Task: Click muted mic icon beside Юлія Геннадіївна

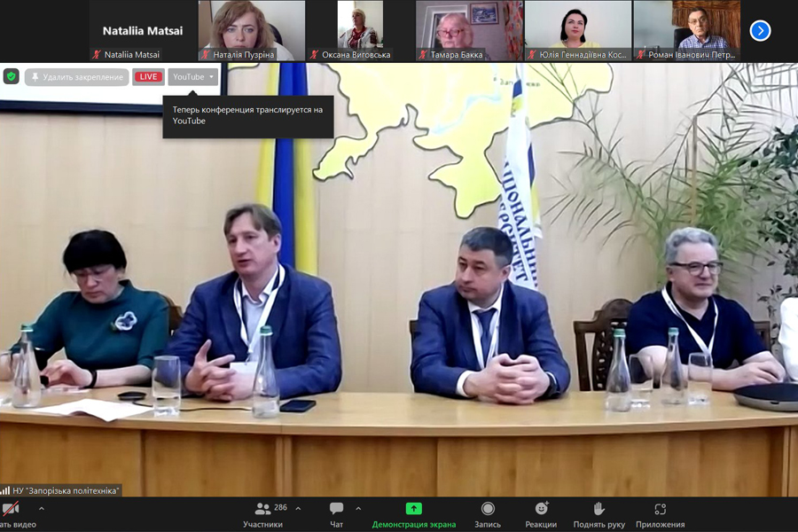Action: coord(532,54)
